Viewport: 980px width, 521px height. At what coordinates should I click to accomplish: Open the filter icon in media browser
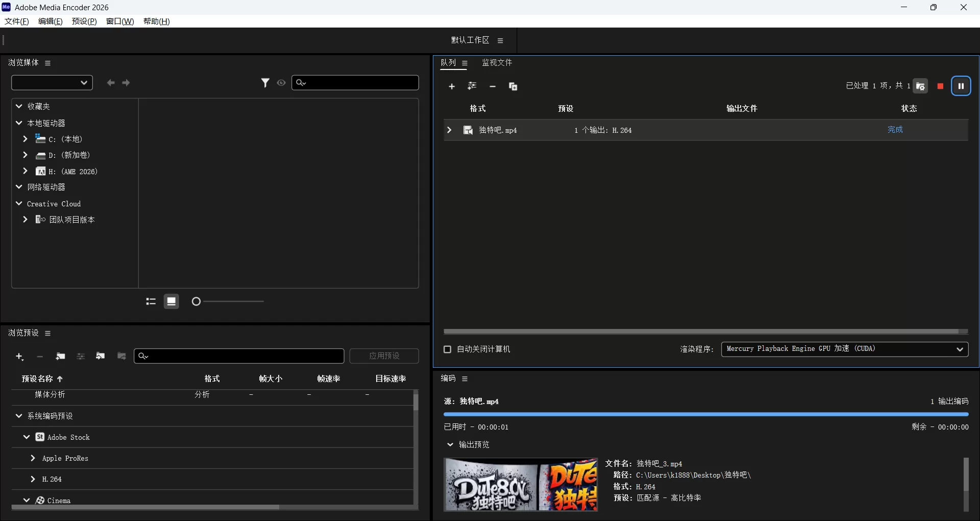pos(265,82)
